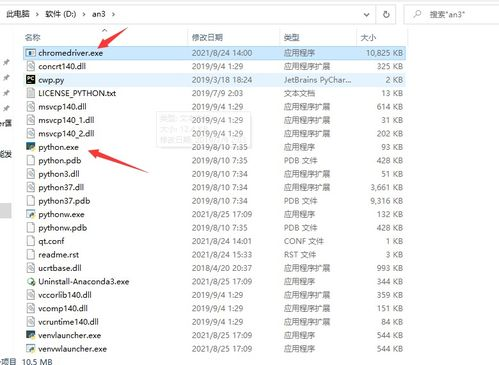This screenshot has width=499, height=365.
Task: Select the LICENSE_PYTHON.txt file name
Action: click(77, 93)
